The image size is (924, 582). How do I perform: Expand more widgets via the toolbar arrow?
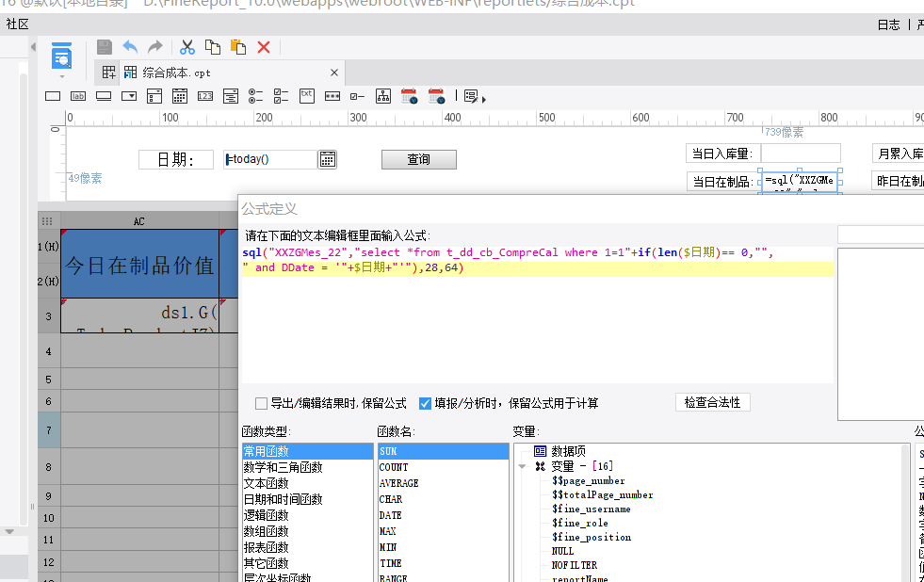pos(484,100)
